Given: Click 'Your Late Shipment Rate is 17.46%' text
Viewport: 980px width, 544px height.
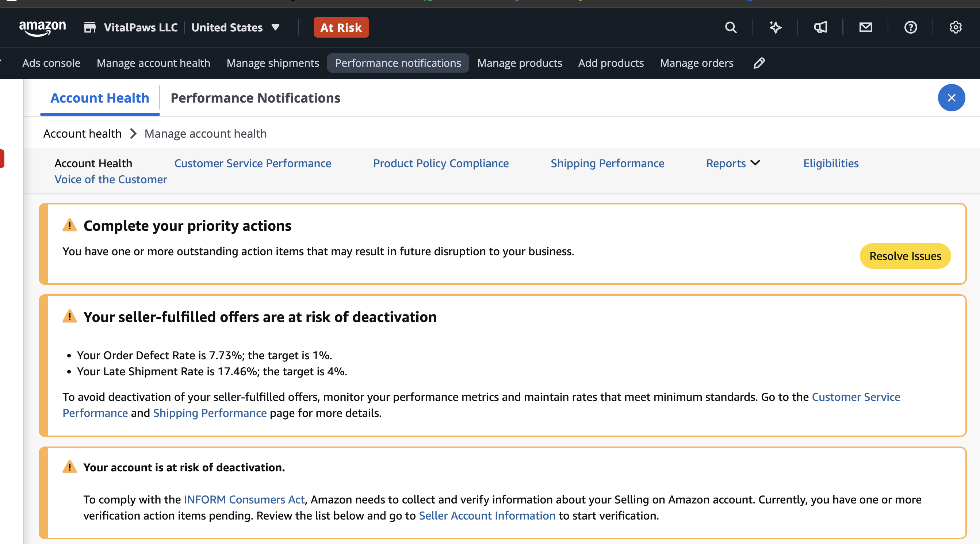Looking at the screenshot, I should (x=167, y=371).
